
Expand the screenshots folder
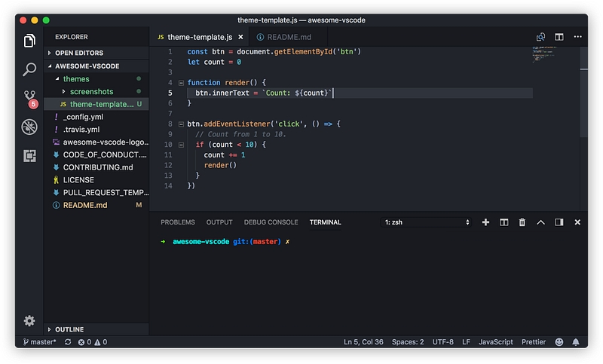pyautogui.click(x=91, y=91)
